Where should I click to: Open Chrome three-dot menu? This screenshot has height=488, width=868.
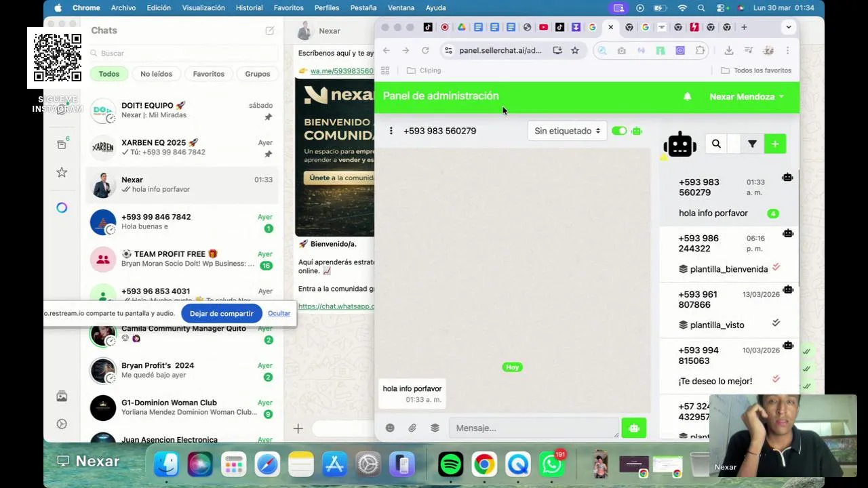pos(787,50)
